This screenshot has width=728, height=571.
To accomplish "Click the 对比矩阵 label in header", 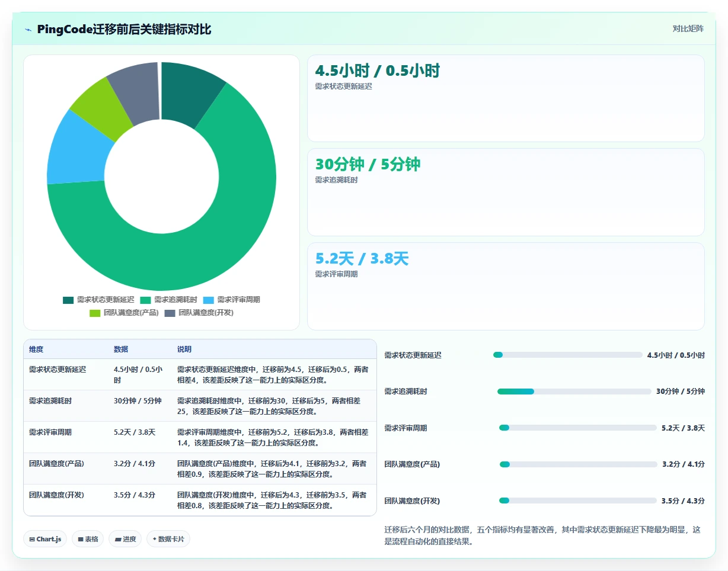I will 688,28.
